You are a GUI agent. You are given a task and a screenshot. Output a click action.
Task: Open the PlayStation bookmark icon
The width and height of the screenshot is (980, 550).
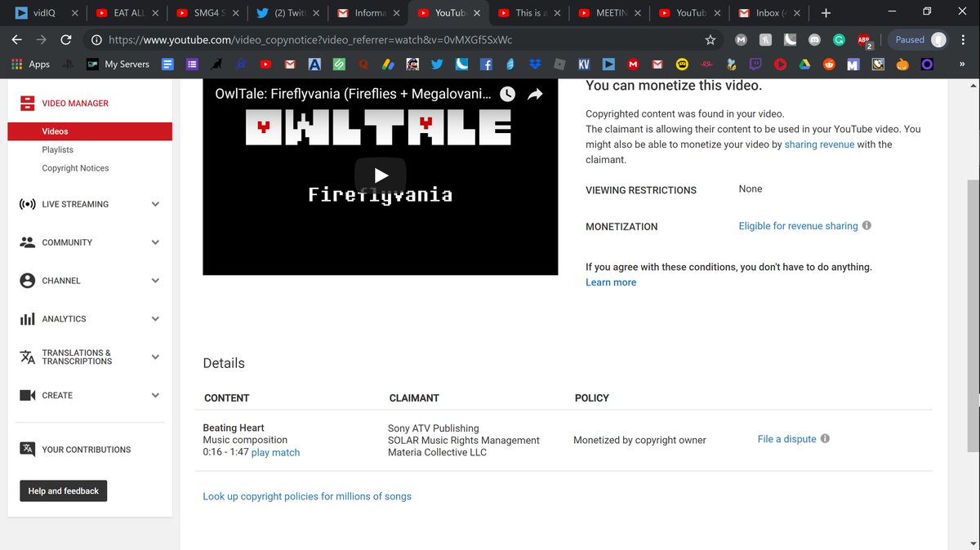pos(68,64)
